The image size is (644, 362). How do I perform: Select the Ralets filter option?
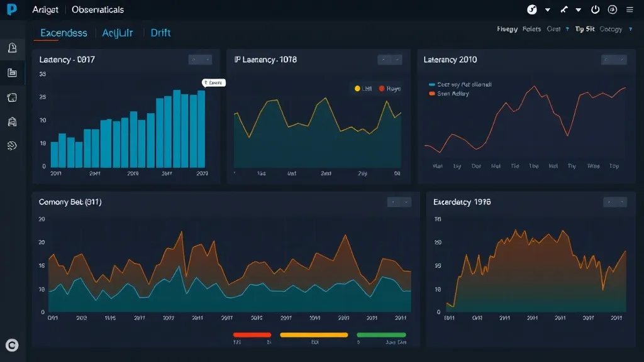point(531,29)
